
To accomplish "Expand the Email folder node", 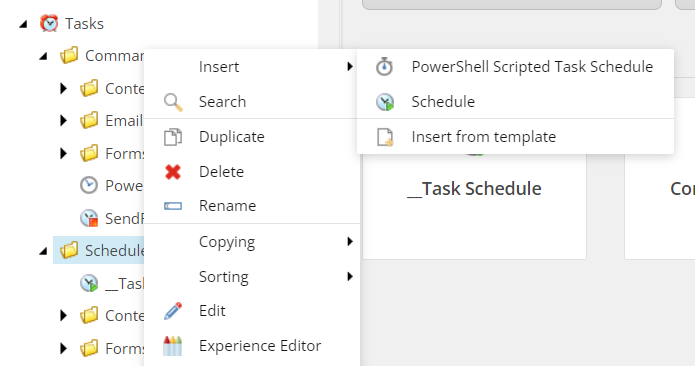I will tap(63, 121).
